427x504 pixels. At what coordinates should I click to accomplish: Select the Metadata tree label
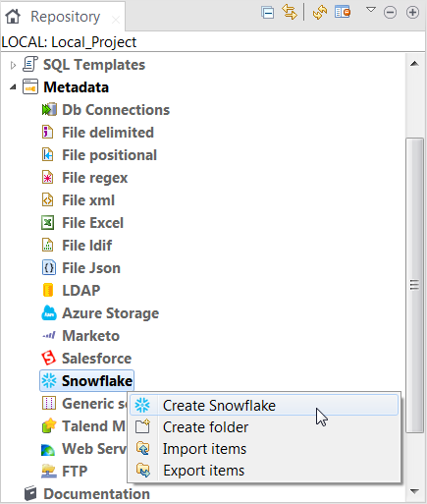[x=76, y=87]
